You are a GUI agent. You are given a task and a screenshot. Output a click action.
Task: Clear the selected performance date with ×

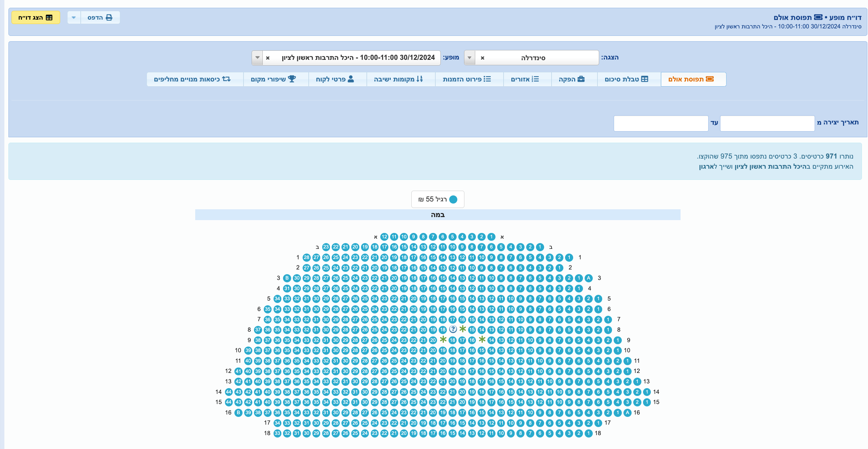[x=267, y=58]
